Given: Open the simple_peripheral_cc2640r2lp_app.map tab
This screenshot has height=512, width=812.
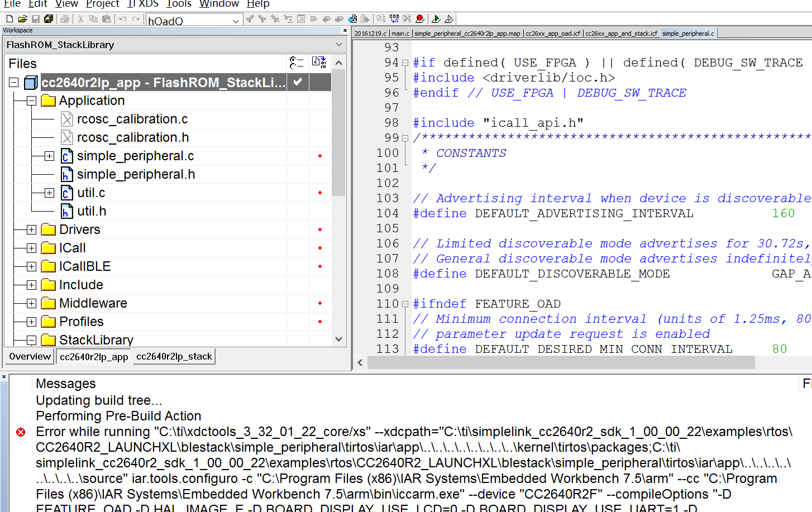Looking at the screenshot, I should point(467,34).
